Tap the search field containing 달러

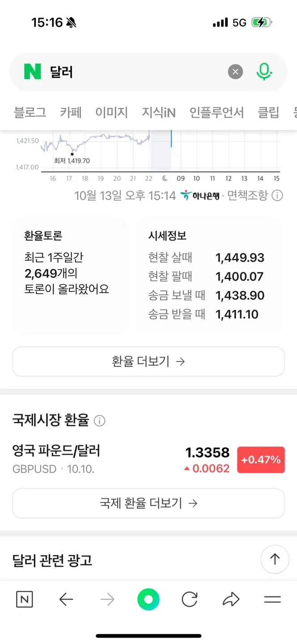pyautogui.click(x=134, y=72)
